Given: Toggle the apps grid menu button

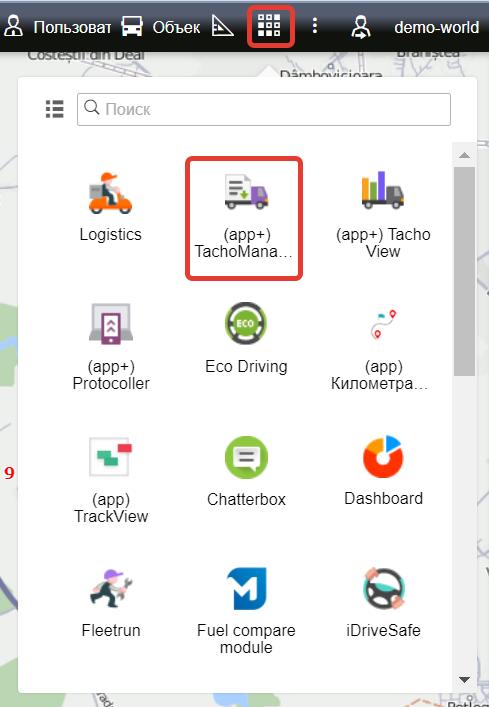Looking at the screenshot, I should pos(270,26).
